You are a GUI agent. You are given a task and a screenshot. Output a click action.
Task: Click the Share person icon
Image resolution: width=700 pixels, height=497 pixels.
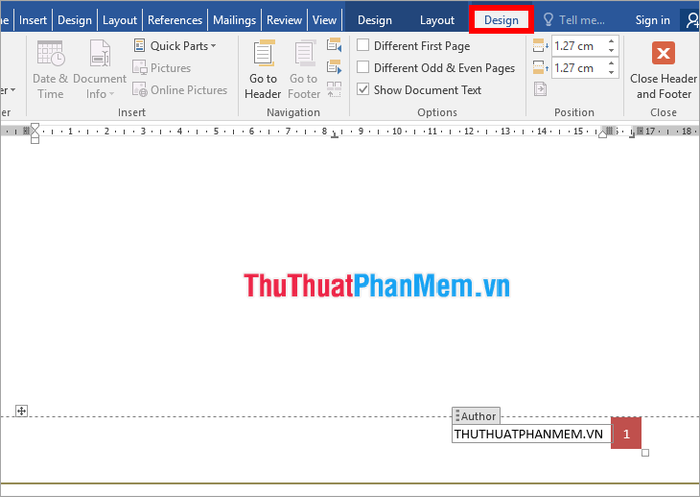tap(692, 20)
